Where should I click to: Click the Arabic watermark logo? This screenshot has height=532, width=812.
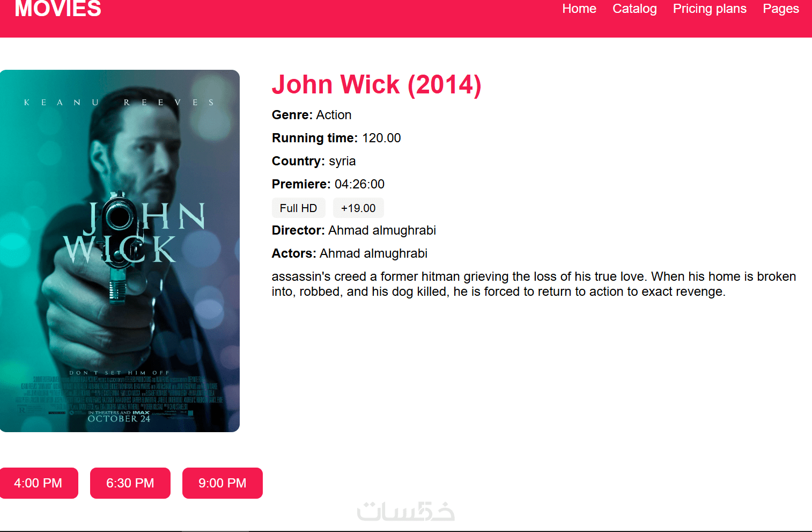pyautogui.click(x=406, y=512)
